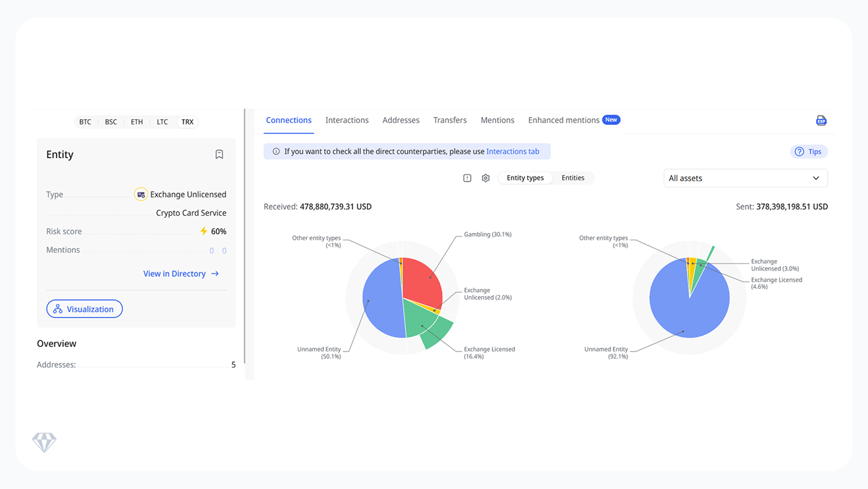Image resolution: width=868 pixels, height=489 pixels.
Task: Open the Interactions tab link in the banner
Action: tap(512, 151)
